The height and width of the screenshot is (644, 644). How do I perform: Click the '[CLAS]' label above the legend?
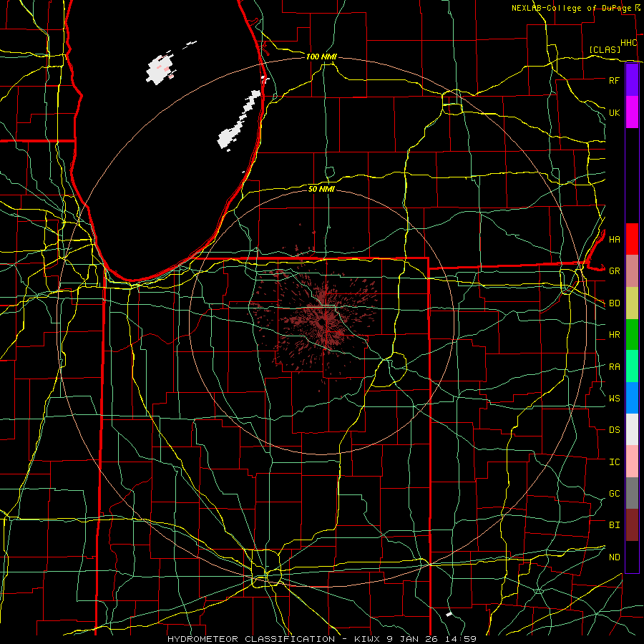(605, 49)
